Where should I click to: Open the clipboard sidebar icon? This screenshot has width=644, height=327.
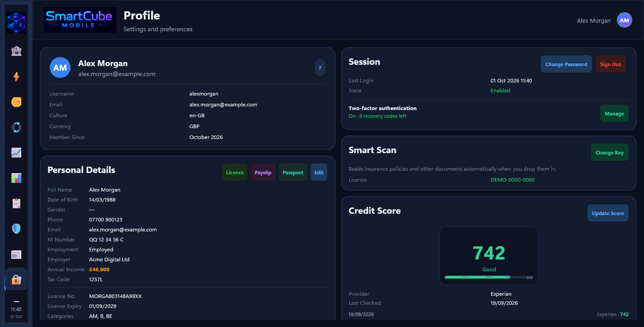pos(16,203)
